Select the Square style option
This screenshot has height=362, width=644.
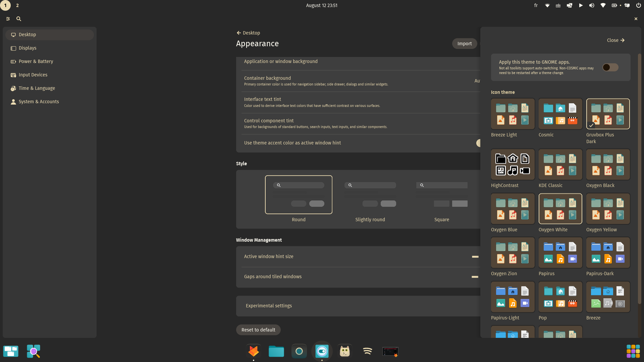[441, 195]
